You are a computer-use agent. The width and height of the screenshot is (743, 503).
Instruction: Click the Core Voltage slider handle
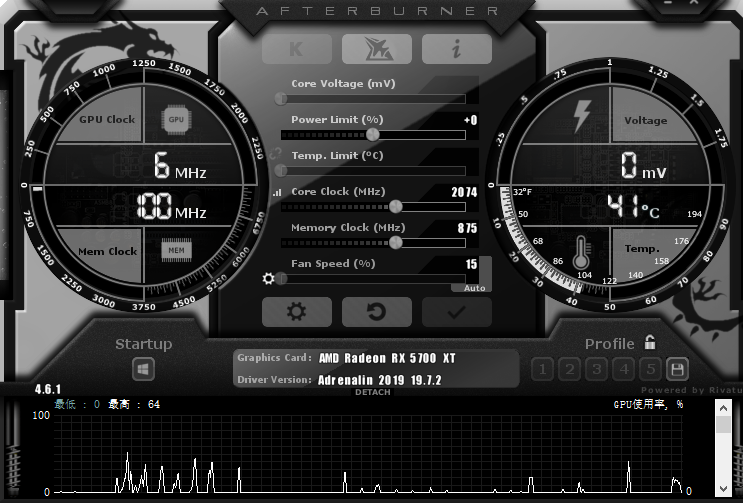click(x=281, y=99)
